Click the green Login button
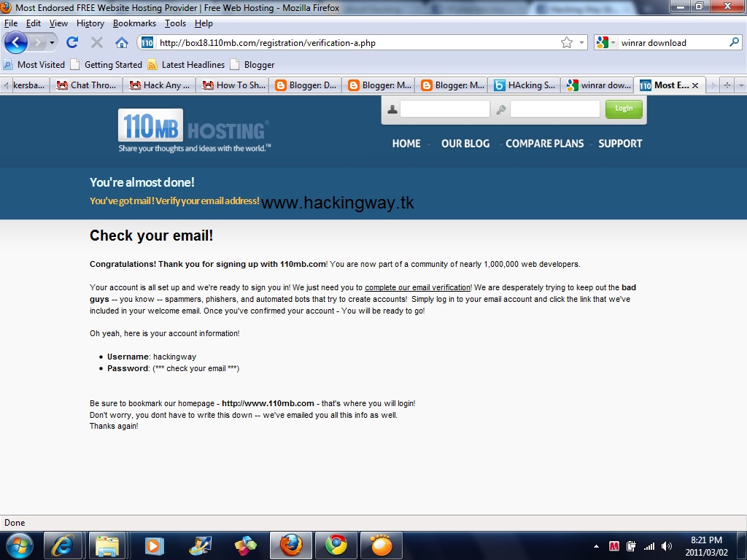747x560 pixels. [x=624, y=109]
